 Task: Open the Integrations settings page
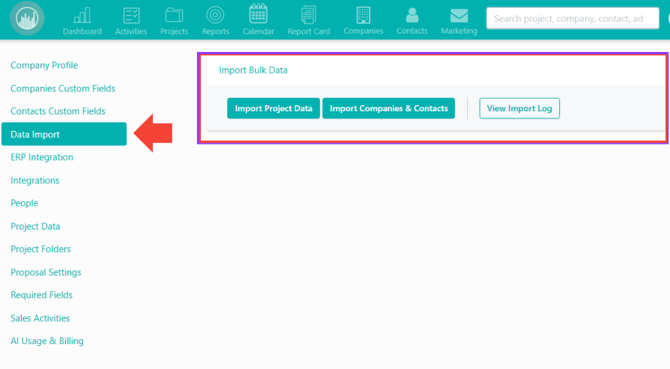(35, 180)
